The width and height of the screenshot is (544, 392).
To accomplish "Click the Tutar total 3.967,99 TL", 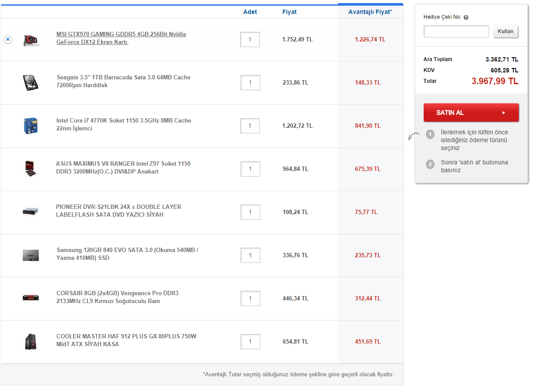I will click(495, 81).
